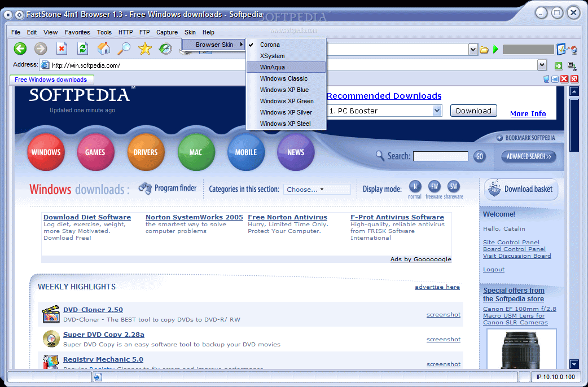Screen dimensions: 588x387
Task: Open the Favorites menu
Action: (77, 32)
